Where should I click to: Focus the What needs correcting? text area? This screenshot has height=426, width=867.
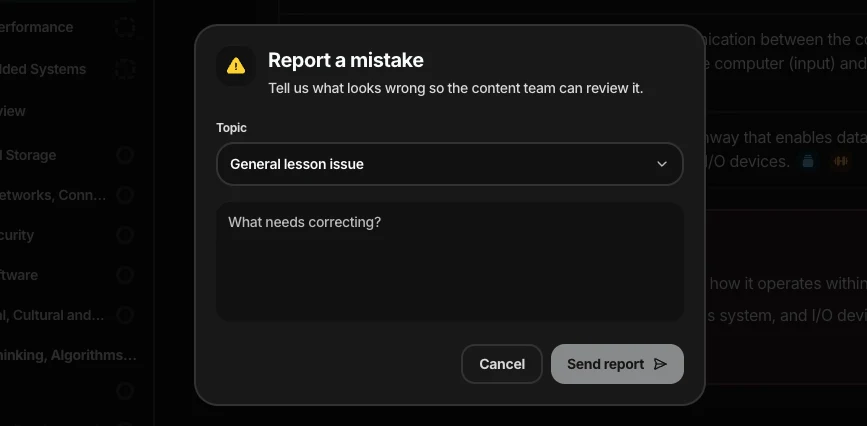[x=450, y=261]
